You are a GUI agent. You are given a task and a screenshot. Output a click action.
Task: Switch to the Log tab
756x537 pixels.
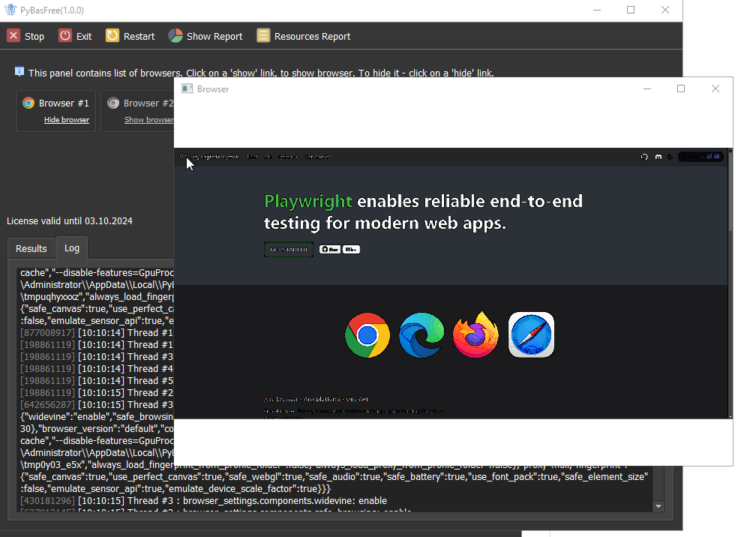(72, 247)
